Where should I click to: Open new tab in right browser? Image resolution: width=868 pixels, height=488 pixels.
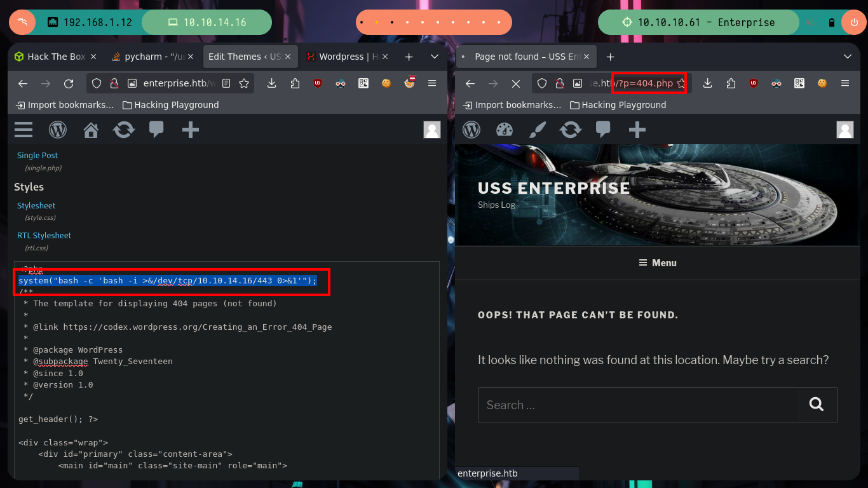click(611, 57)
